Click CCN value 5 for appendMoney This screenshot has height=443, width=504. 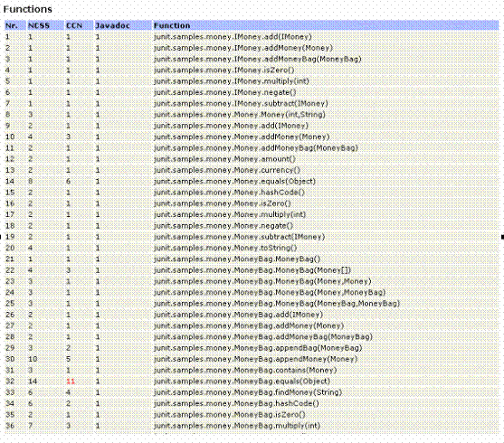68,359
